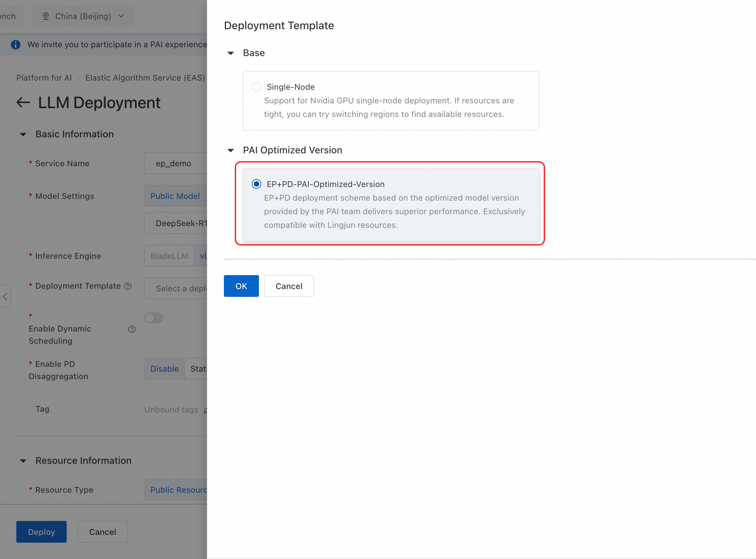The width and height of the screenshot is (756, 559).
Task: Click Cancel in the Deployment Template panel
Action: tap(289, 286)
